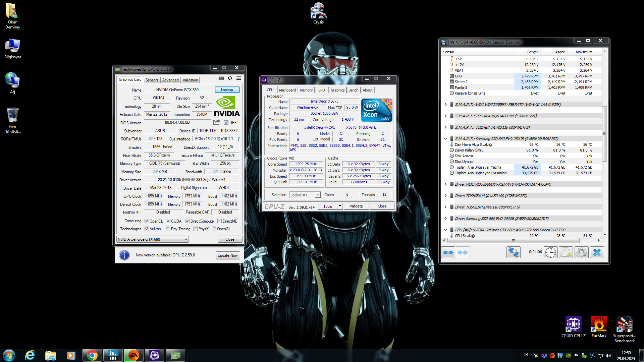The height and width of the screenshot is (362, 644).
Task: Click the HWiNFO vertical scrollbar thumb
Action: (x=604, y=133)
